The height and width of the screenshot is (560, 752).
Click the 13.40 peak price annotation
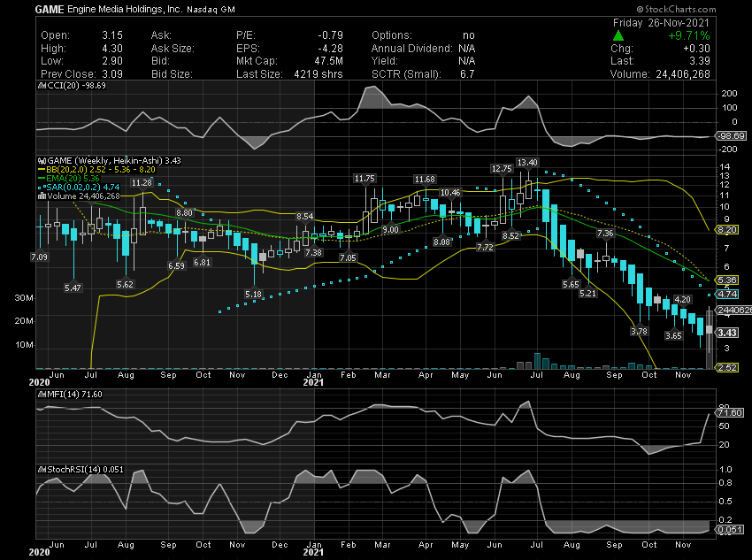[527, 163]
